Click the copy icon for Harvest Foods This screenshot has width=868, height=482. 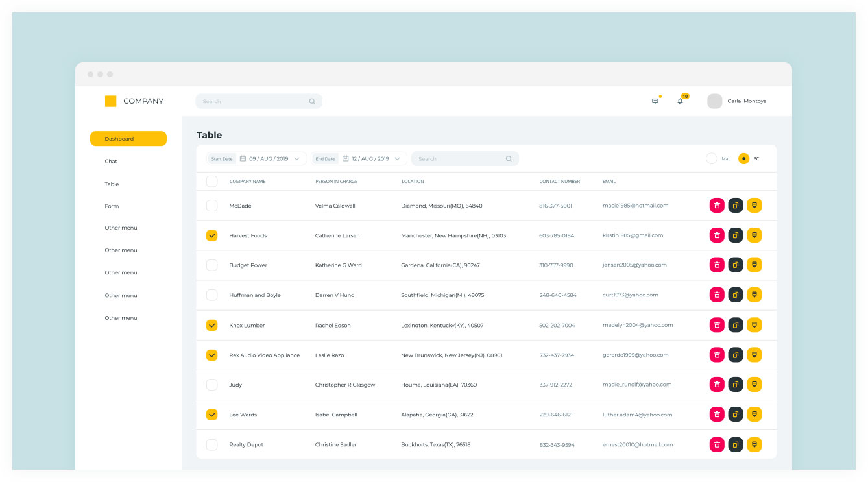pos(736,235)
